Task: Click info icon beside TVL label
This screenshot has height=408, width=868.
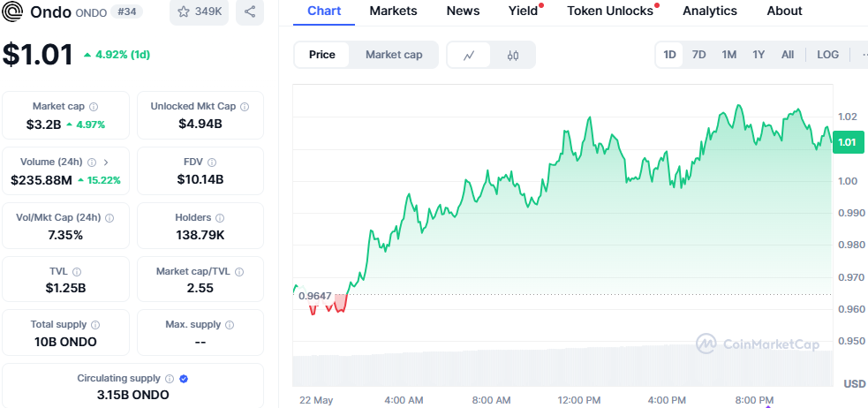Action: (x=77, y=272)
